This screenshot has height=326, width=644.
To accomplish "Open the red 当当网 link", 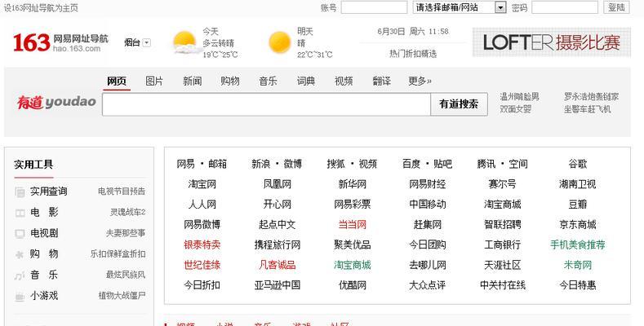I will point(353,225).
